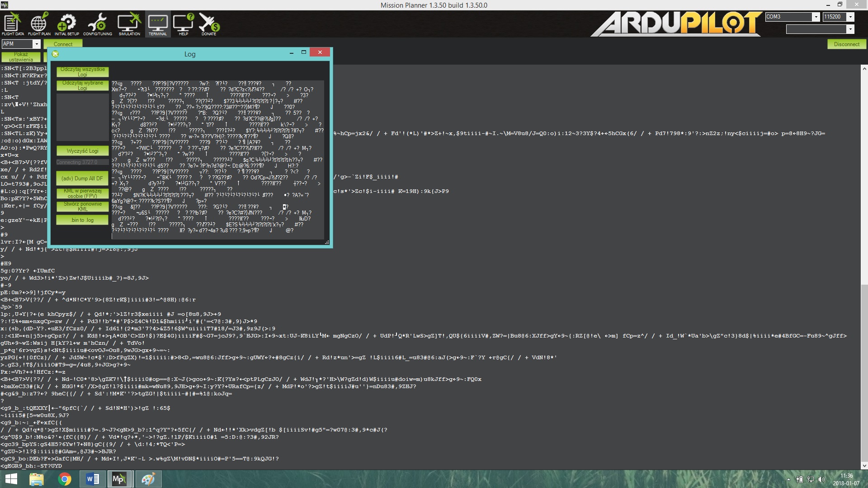Open Google Chrome from the taskbar
The width and height of the screenshot is (868, 488).
pos(65,479)
